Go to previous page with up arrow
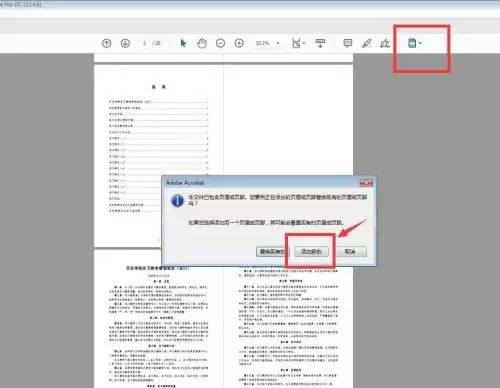 pyautogui.click(x=107, y=43)
